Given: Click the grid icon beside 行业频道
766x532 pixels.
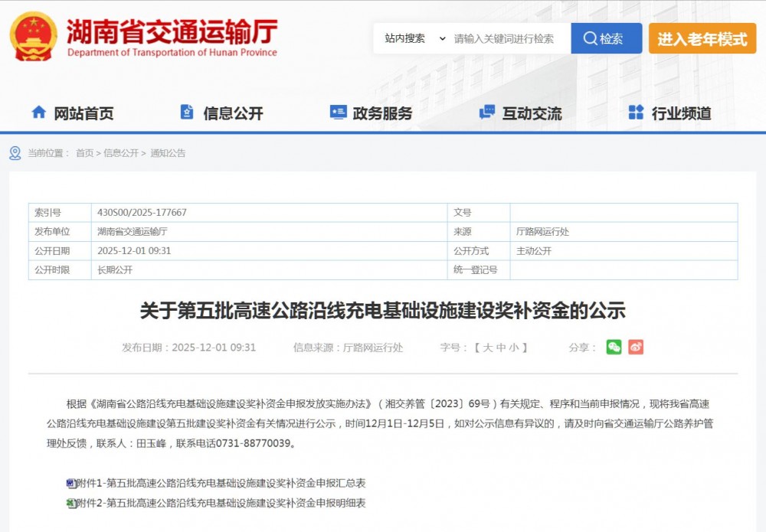Looking at the screenshot, I should pos(636,113).
